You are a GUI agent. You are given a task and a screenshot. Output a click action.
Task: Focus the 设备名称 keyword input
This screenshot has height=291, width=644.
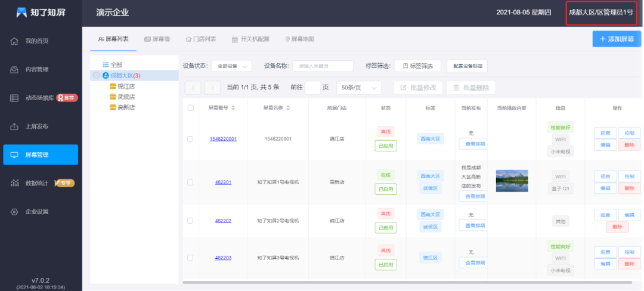[x=323, y=66]
